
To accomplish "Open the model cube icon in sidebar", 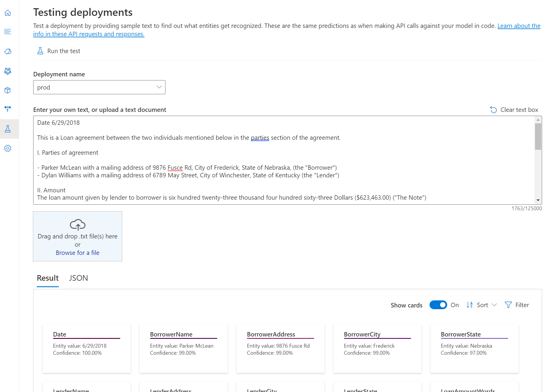I will coord(8,90).
